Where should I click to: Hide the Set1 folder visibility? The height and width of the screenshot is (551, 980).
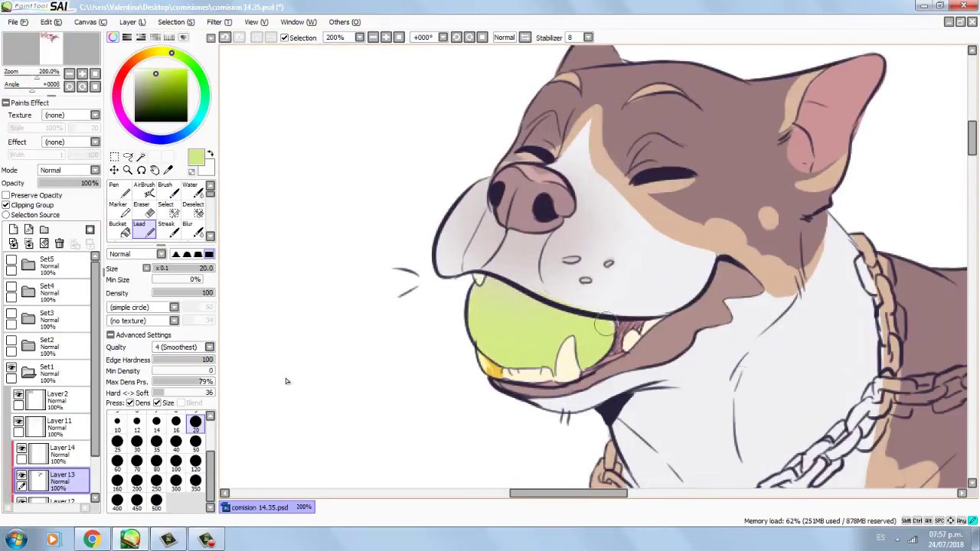coord(11,369)
